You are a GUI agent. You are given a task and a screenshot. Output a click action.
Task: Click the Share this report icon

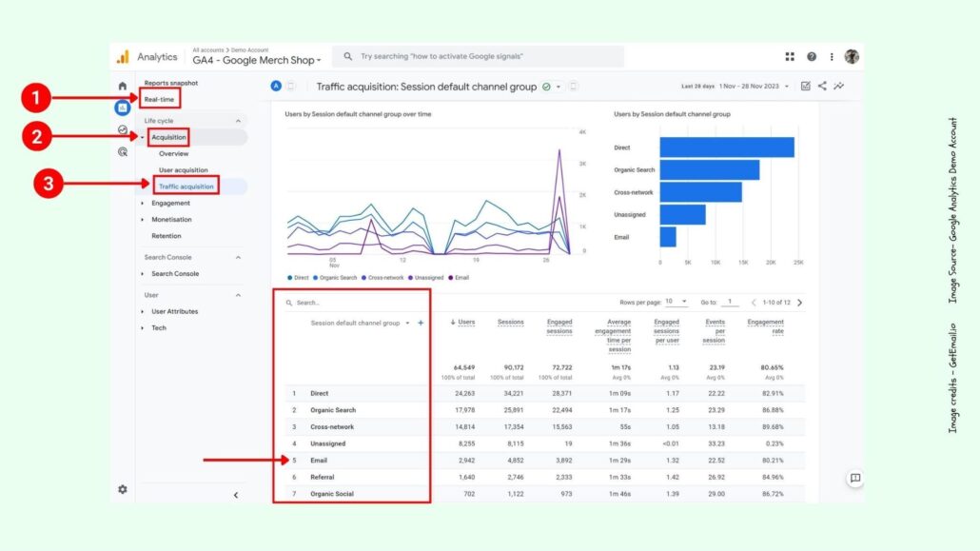(822, 87)
